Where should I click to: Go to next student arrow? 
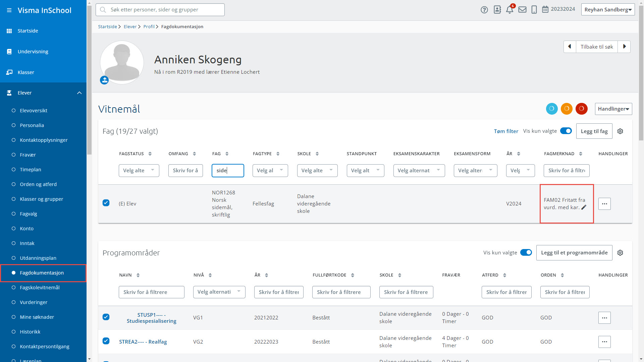click(624, 47)
